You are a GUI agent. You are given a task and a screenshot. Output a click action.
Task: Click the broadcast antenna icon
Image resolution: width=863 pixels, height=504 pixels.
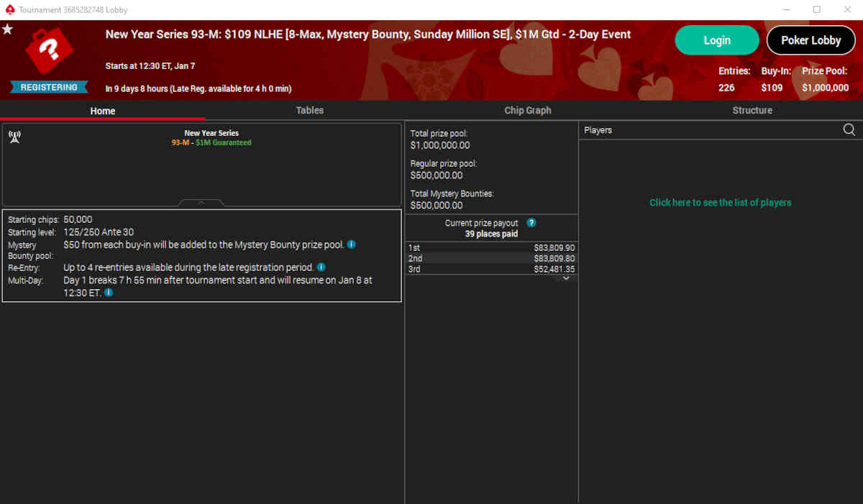(x=14, y=137)
